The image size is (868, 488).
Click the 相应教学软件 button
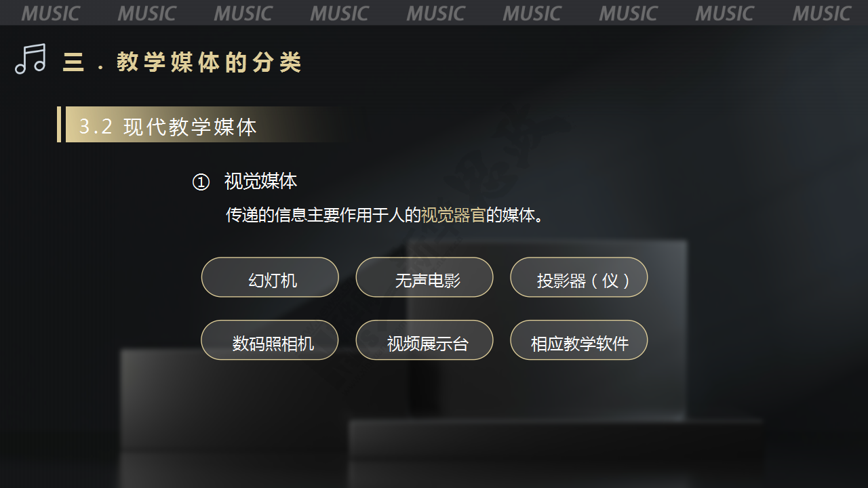point(579,340)
